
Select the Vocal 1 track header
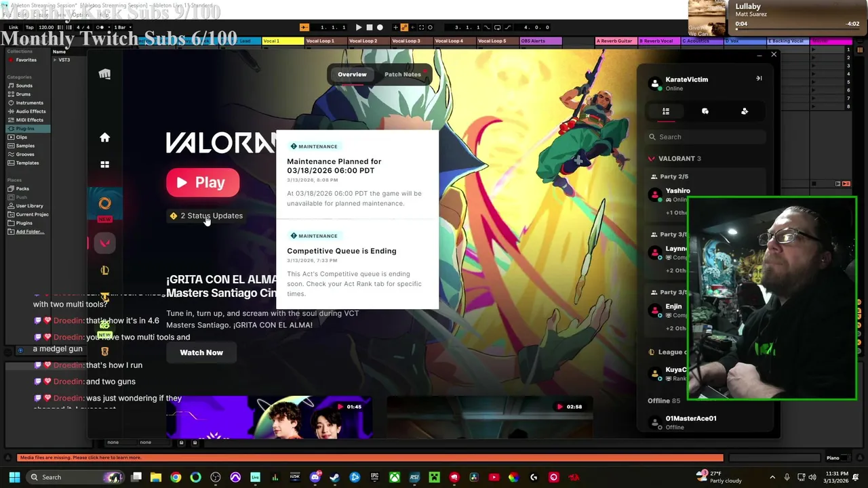282,41
